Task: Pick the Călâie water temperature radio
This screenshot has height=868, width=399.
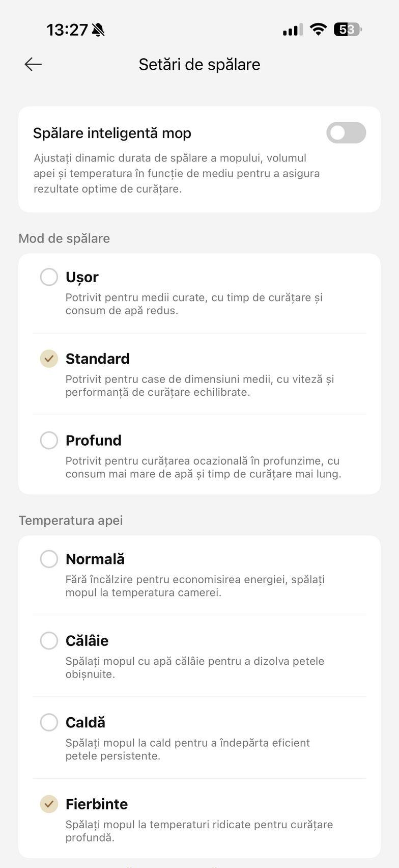Action: pyautogui.click(x=49, y=640)
